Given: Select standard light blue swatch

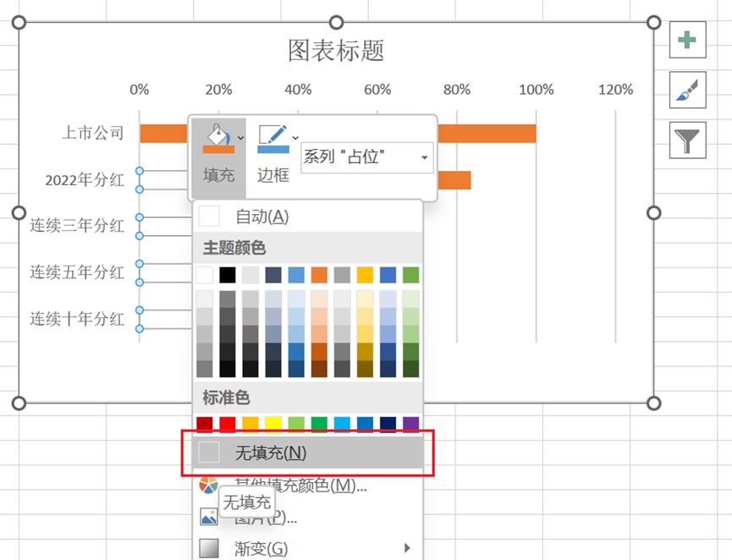Looking at the screenshot, I should pos(342,424).
